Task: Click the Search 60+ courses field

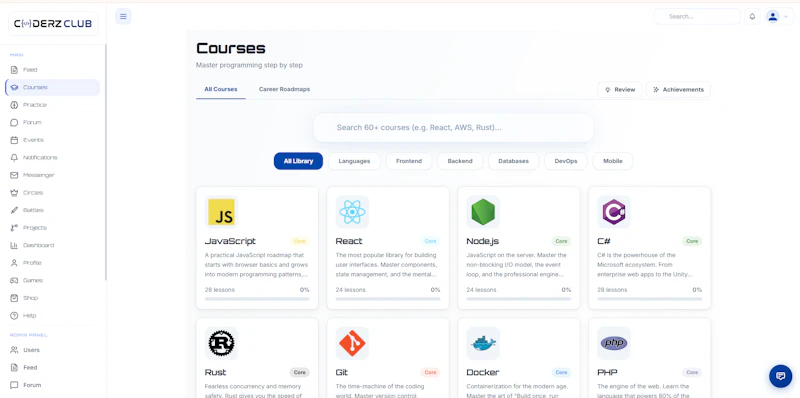Action: (x=453, y=128)
